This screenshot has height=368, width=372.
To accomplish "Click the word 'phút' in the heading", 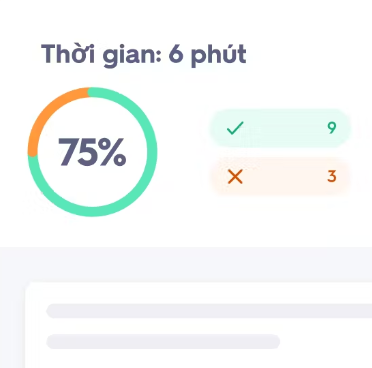I will click(x=219, y=56).
